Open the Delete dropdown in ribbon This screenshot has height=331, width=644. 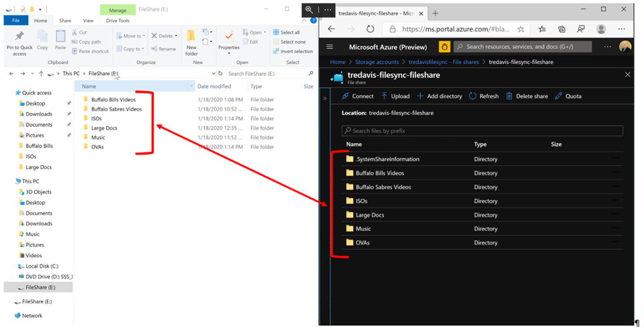(x=164, y=36)
